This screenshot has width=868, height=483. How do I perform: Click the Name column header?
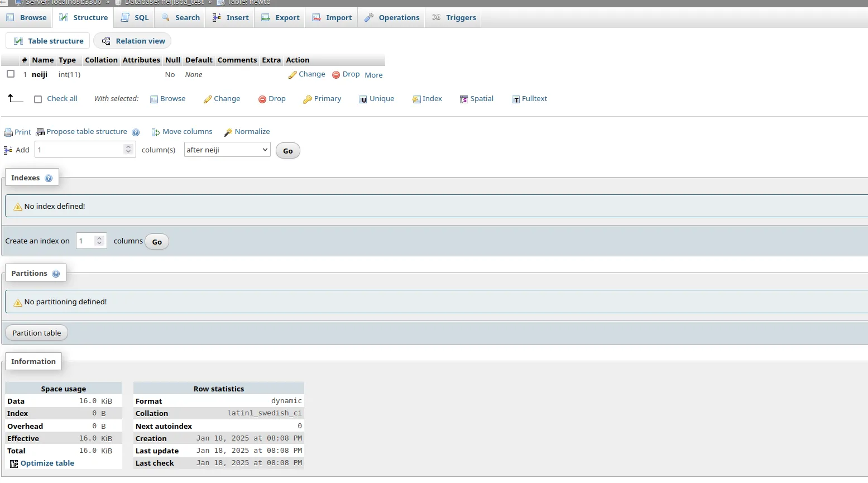(x=43, y=60)
